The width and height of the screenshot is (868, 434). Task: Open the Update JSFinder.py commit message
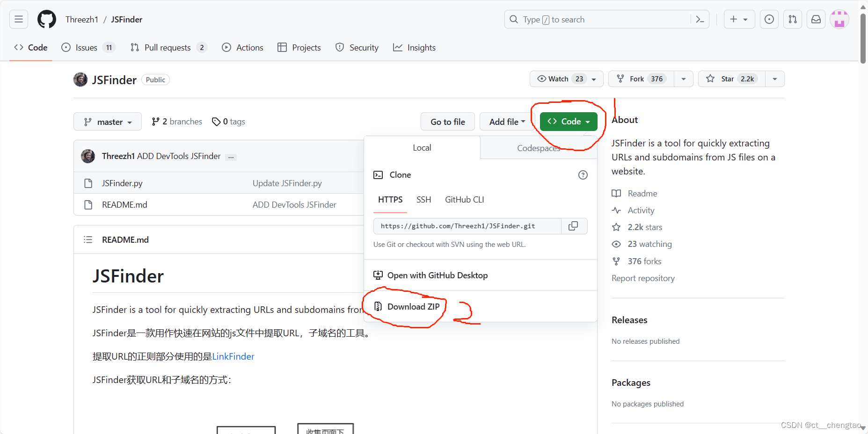click(287, 183)
